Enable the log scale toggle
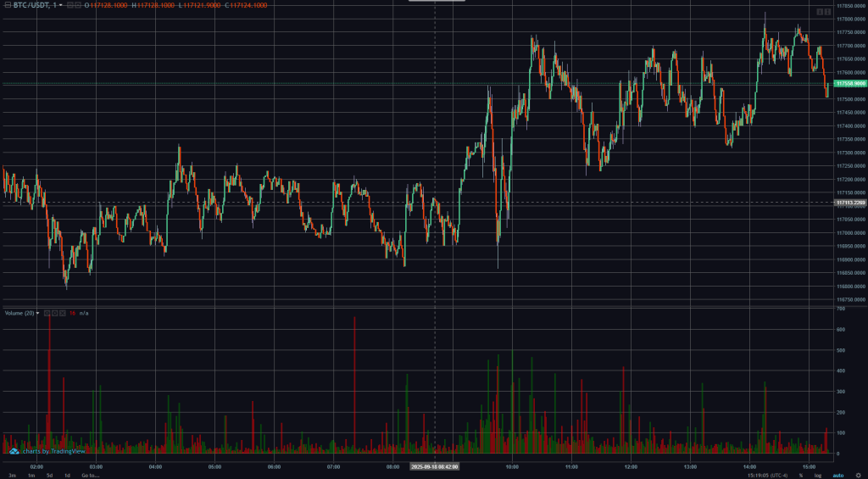The width and height of the screenshot is (868, 479). 818,476
